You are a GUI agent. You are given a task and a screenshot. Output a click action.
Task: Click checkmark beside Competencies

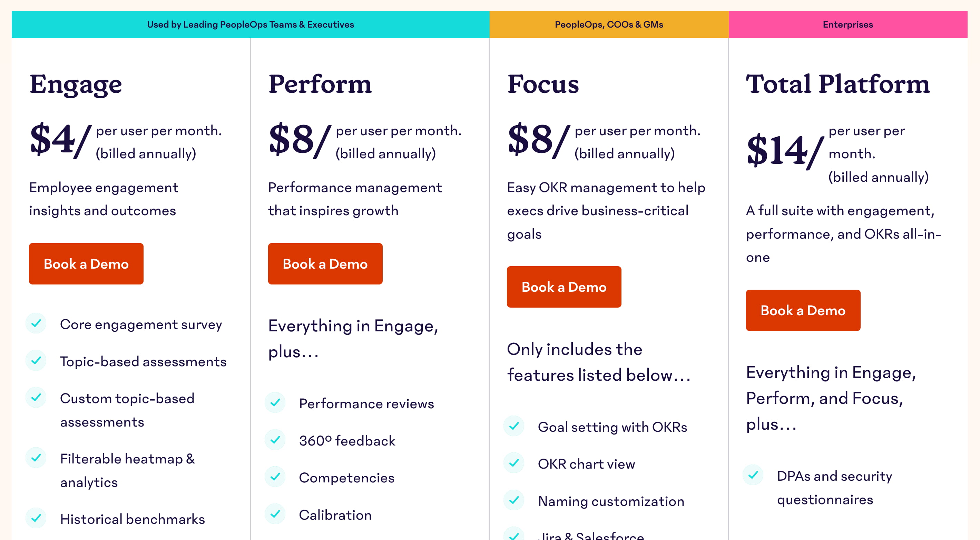click(x=275, y=477)
